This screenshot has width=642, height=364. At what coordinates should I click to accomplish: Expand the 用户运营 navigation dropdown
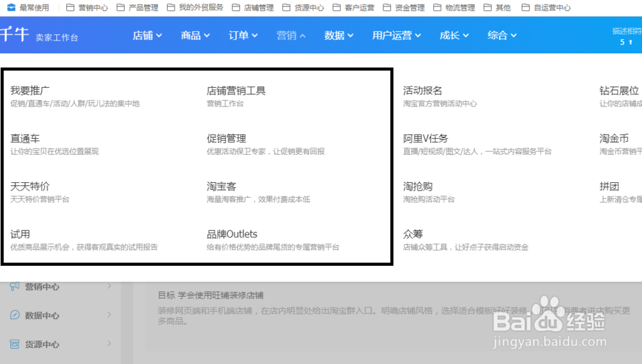397,35
